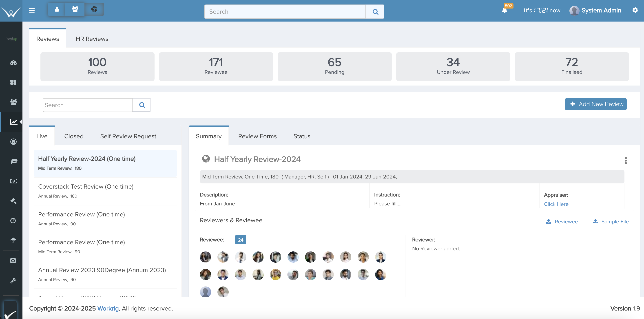Screen dimensions: 644x319
Task: Open the hamburger menu at top left
Action: 32,11
